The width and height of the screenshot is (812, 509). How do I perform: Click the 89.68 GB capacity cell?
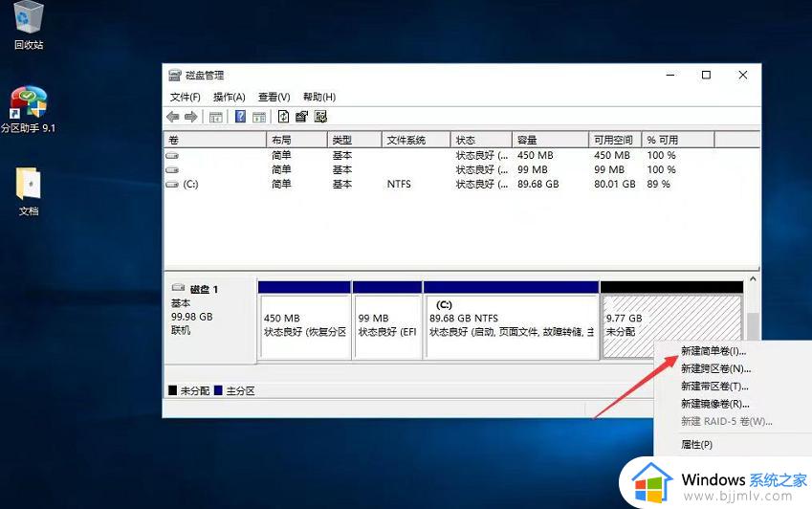tap(538, 185)
